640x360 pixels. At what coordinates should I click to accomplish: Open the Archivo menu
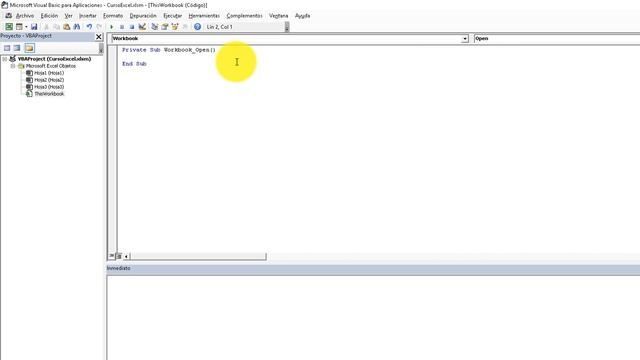[25, 16]
